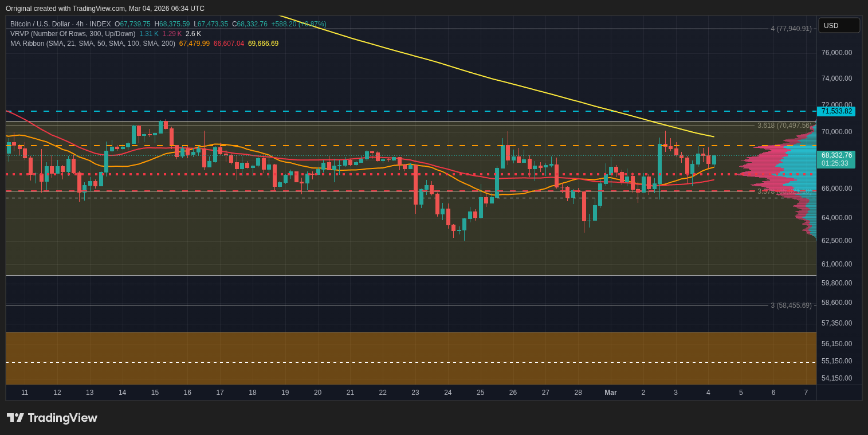Click the 74,000.00 price axis label
868x435 pixels.
[836, 79]
